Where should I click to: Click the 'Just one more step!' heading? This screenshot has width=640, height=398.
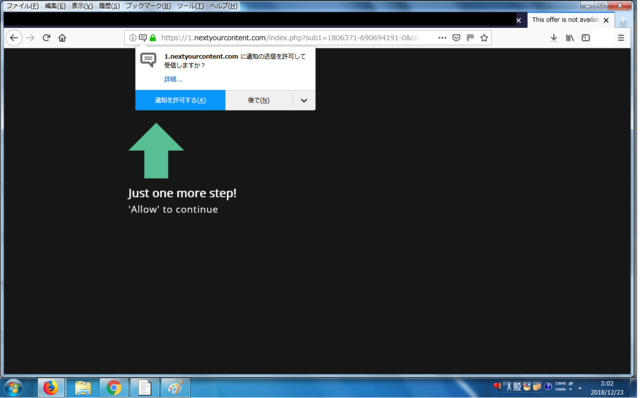pyautogui.click(x=182, y=193)
